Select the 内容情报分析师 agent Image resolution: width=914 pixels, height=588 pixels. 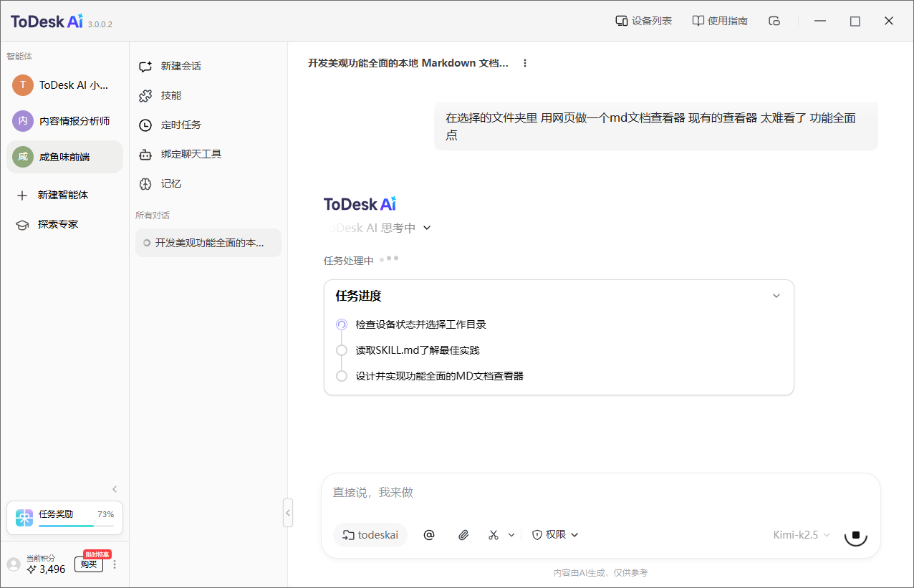point(64,121)
